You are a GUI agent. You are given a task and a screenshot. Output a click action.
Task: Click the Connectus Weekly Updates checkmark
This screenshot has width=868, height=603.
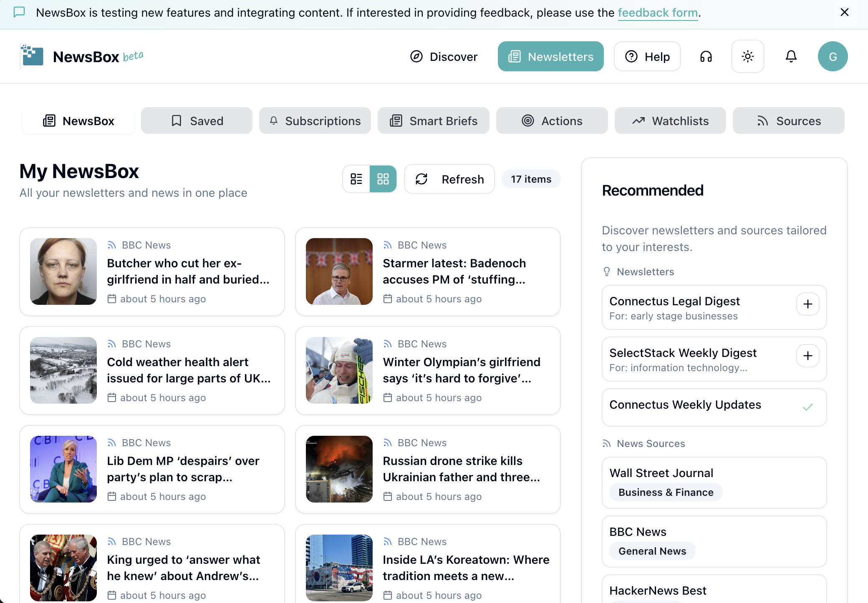click(x=807, y=407)
